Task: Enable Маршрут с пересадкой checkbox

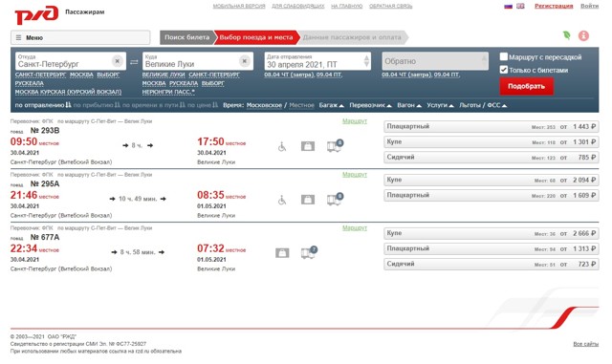Action: pyautogui.click(x=504, y=57)
